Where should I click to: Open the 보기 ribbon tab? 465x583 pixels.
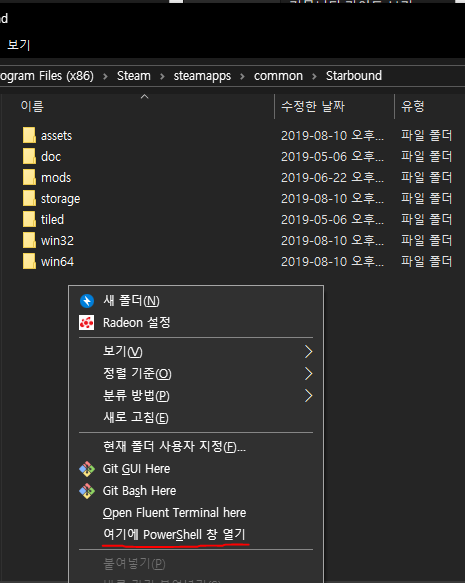(x=19, y=45)
